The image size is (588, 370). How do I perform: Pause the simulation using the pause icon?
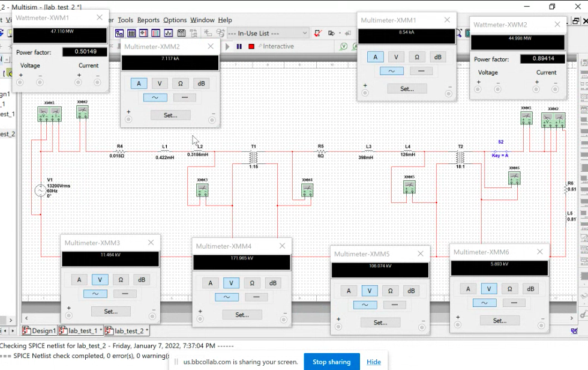pyautogui.click(x=239, y=46)
